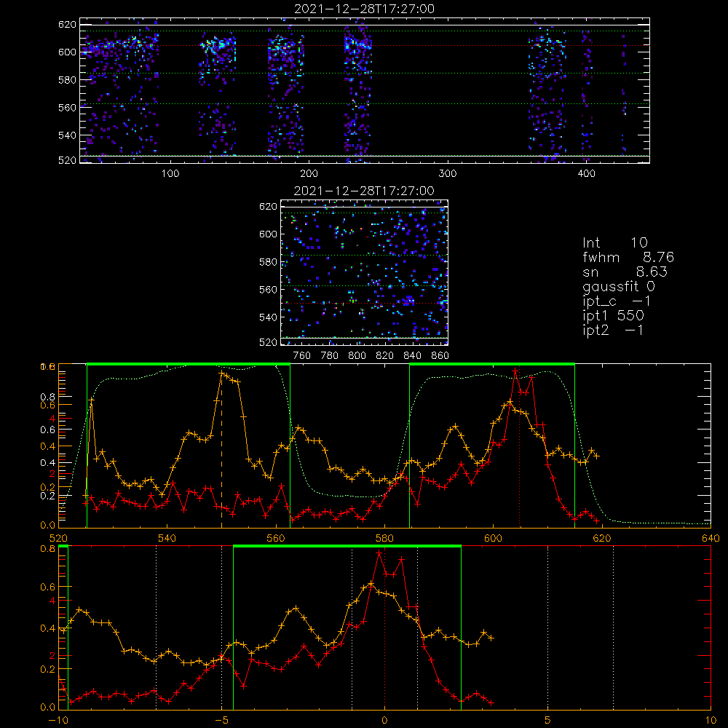Click orange dashed marker line at 550

coord(221,451)
